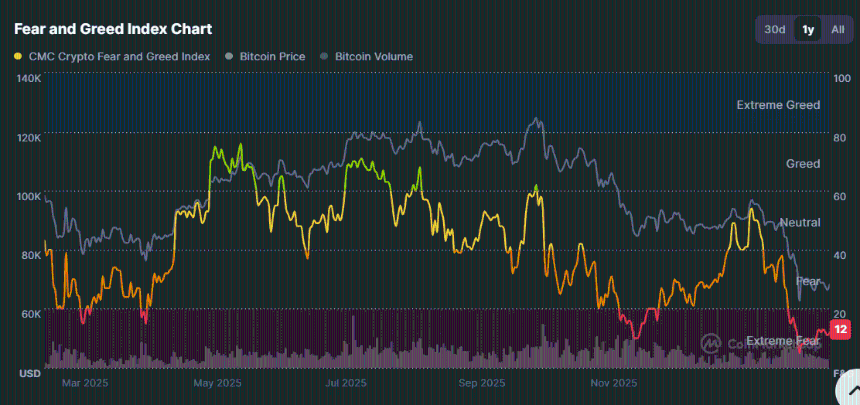Viewport: 860px width, 405px height.
Task: Click the Sep 2025 axis label
Action: click(x=482, y=383)
